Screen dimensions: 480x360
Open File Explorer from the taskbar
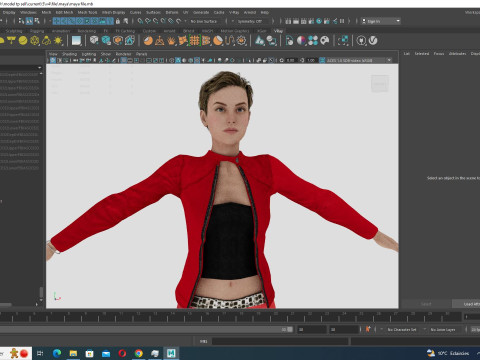[x=73, y=353]
